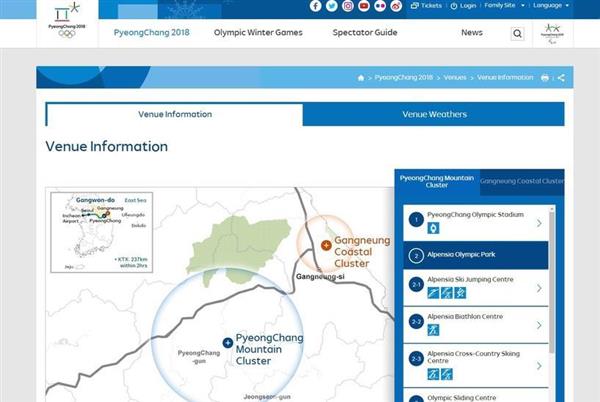Viewport: 600px width, 402px height.
Task: Open the Language dropdown
Action: pos(551,5)
